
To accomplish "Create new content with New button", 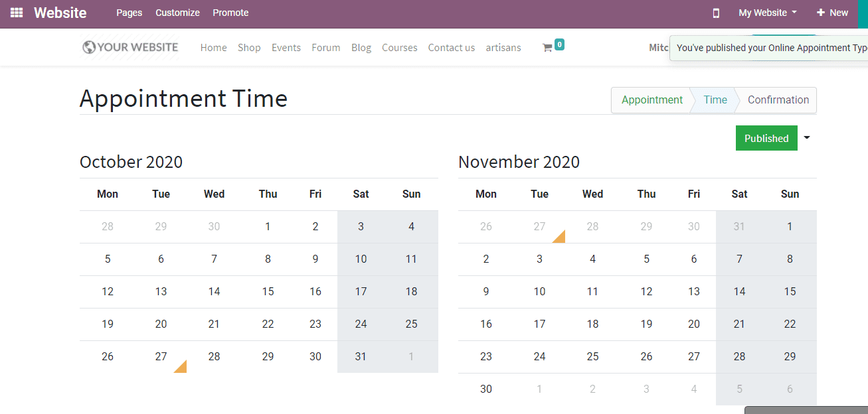I will pyautogui.click(x=832, y=13).
